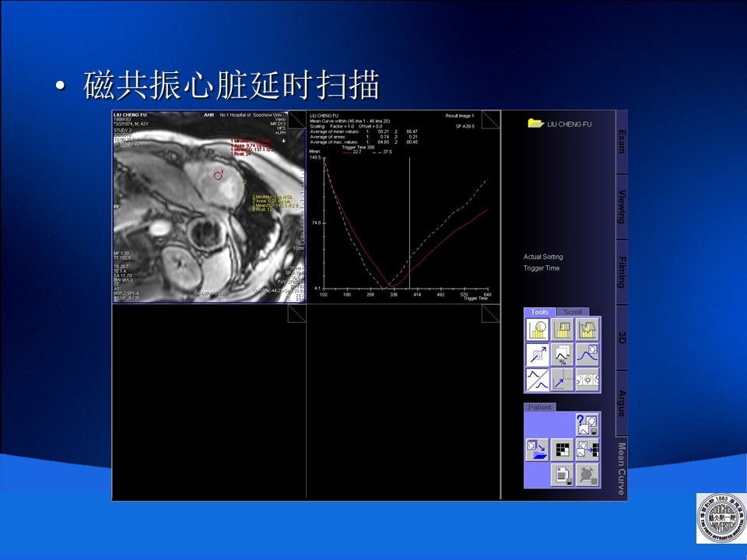747x560 pixels.
Task: Click the "Trigger Time 388" text above the graph
Action: (x=358, y=147)
